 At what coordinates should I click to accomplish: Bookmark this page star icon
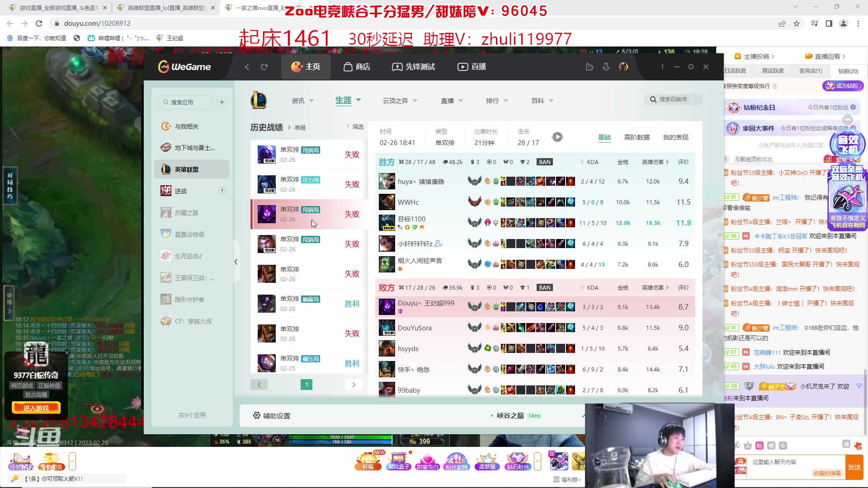click(x=797, y=23)
